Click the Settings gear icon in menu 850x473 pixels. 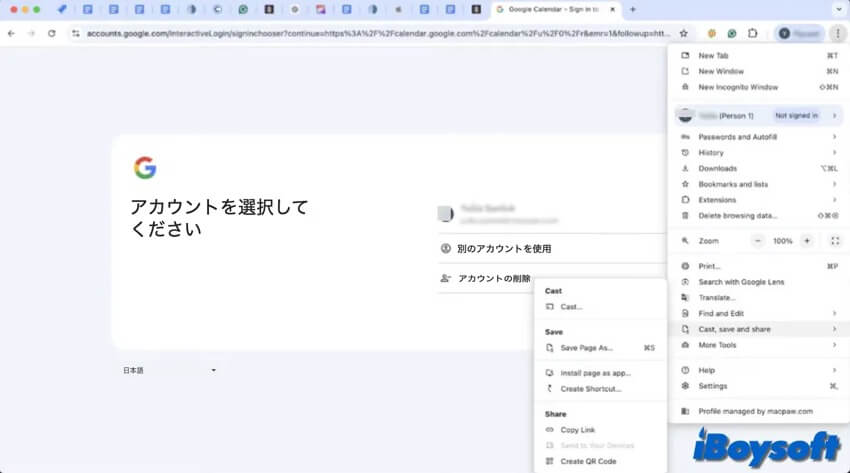point(685,386)
